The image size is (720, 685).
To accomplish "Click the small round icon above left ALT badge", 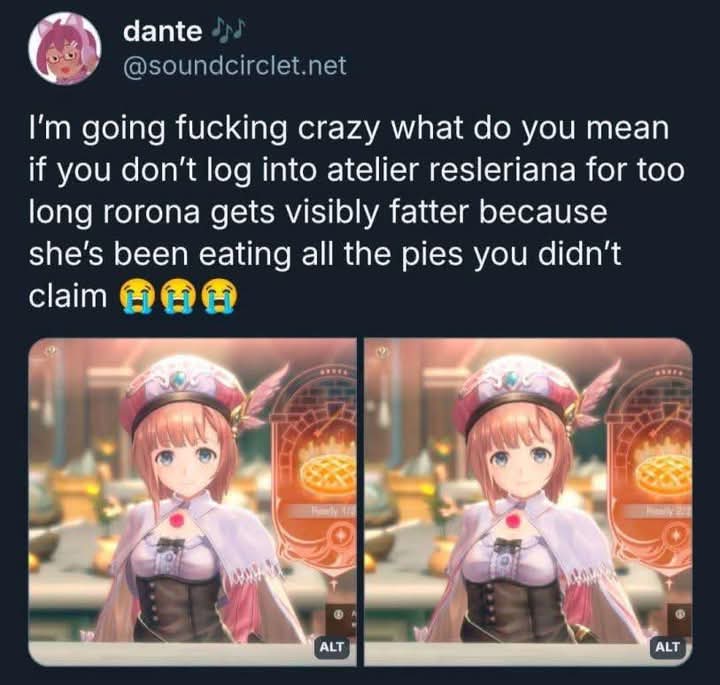I will coord(340,614).
